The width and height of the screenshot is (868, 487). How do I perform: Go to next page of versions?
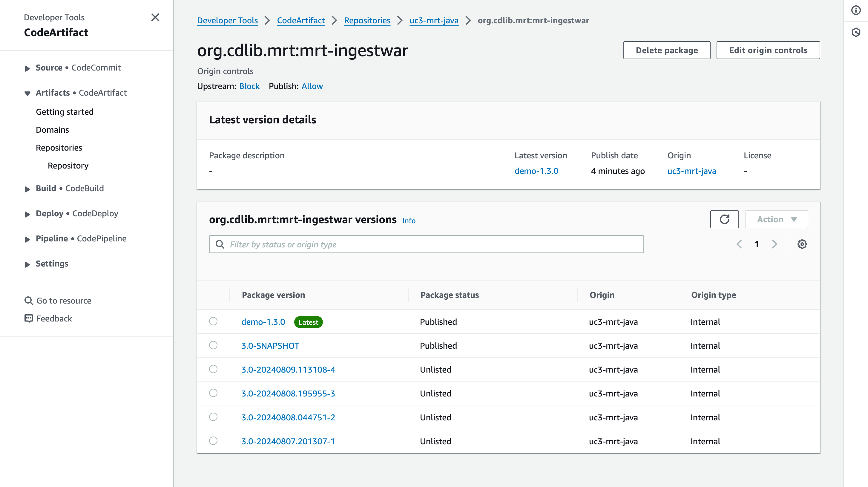pyautogui.click(x=775, y=244)
